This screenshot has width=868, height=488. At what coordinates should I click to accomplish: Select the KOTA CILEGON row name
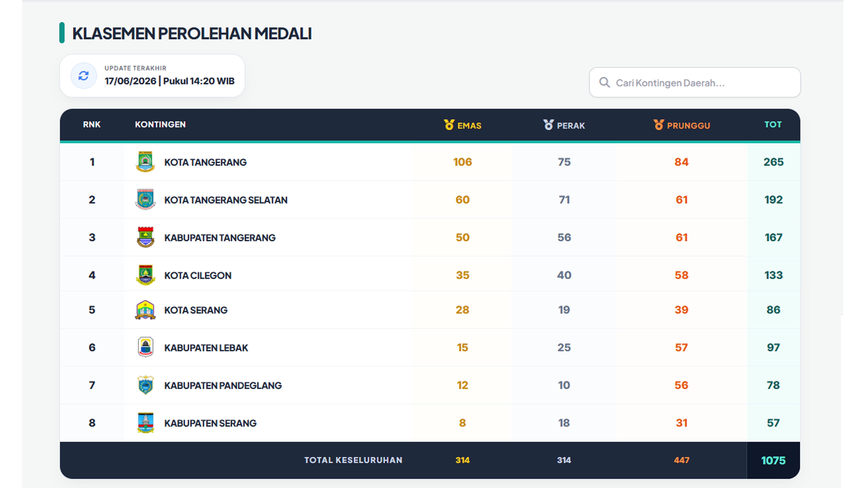tap(198, 276)
